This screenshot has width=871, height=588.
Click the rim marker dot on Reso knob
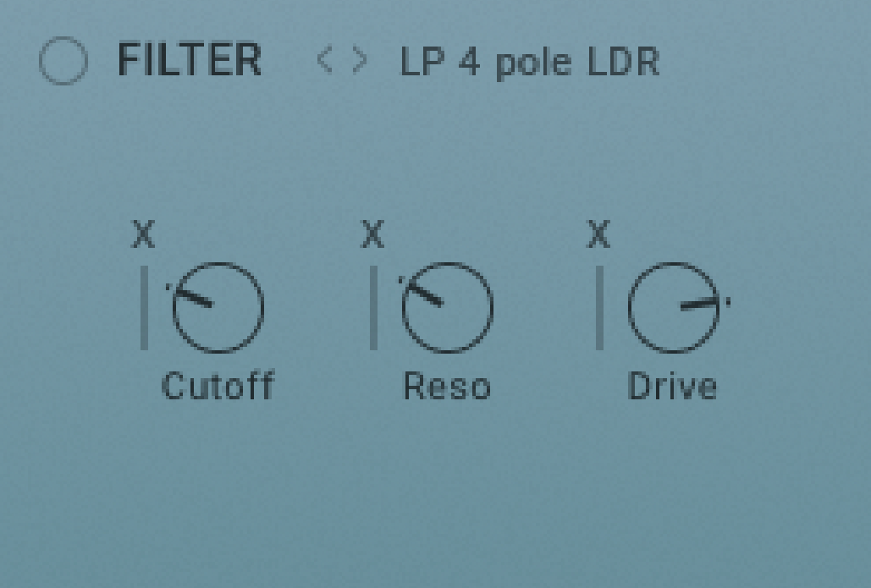pyautogui.click(x=400, y=280)
